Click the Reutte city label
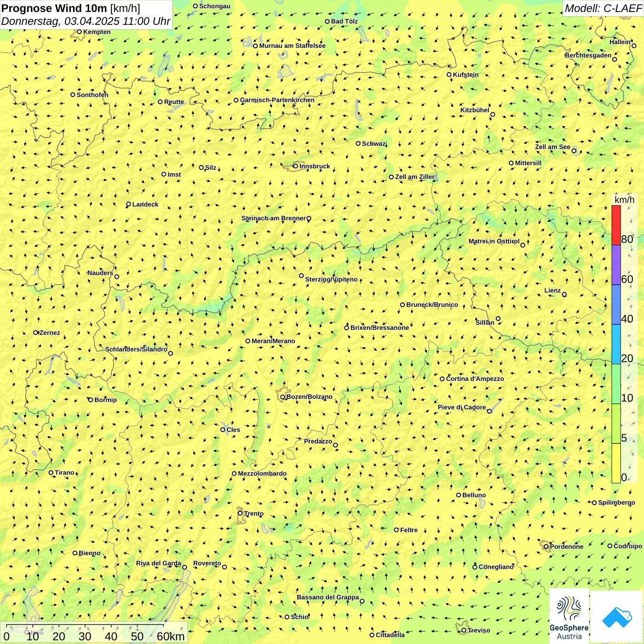 click(174, 102)
